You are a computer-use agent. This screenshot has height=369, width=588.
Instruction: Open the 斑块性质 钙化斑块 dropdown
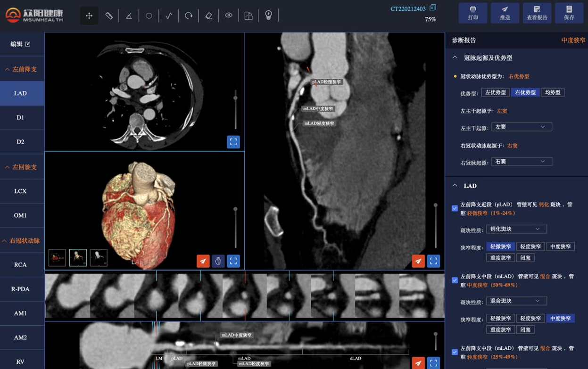click(x=516, y=229)
